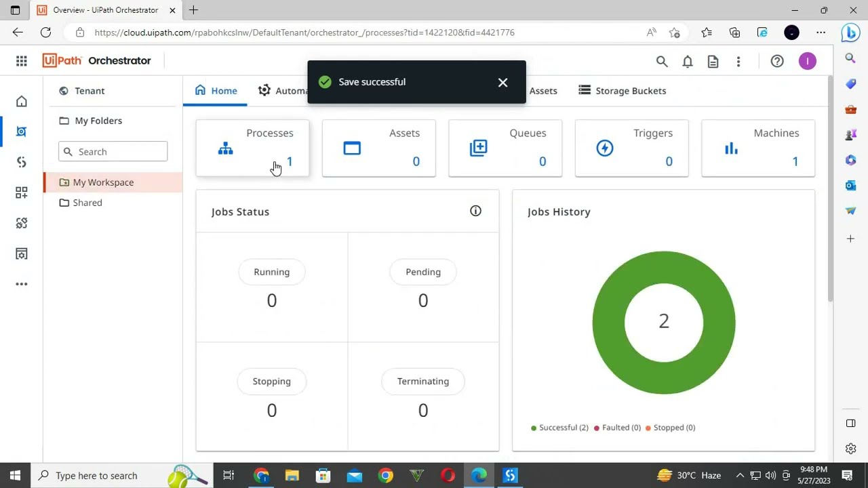868x488 pixels.
Task: Select the Stopping jobs status chip
Action: point(271,381)
